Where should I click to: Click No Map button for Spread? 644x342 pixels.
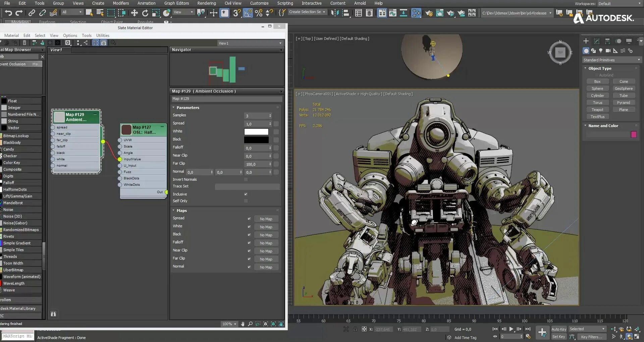[x=266, y=219]
